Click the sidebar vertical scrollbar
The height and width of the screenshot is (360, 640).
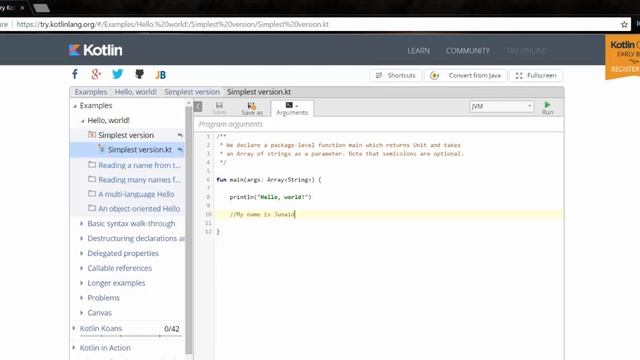pos(188,229)
